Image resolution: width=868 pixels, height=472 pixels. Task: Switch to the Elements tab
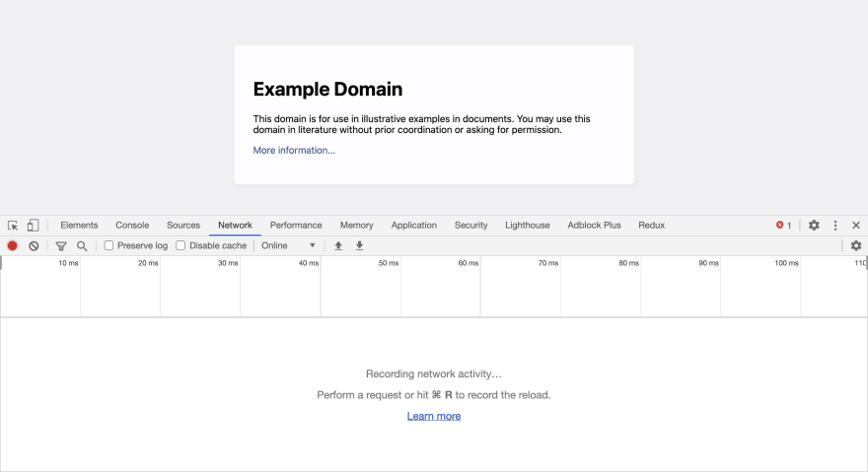point(79,226)
